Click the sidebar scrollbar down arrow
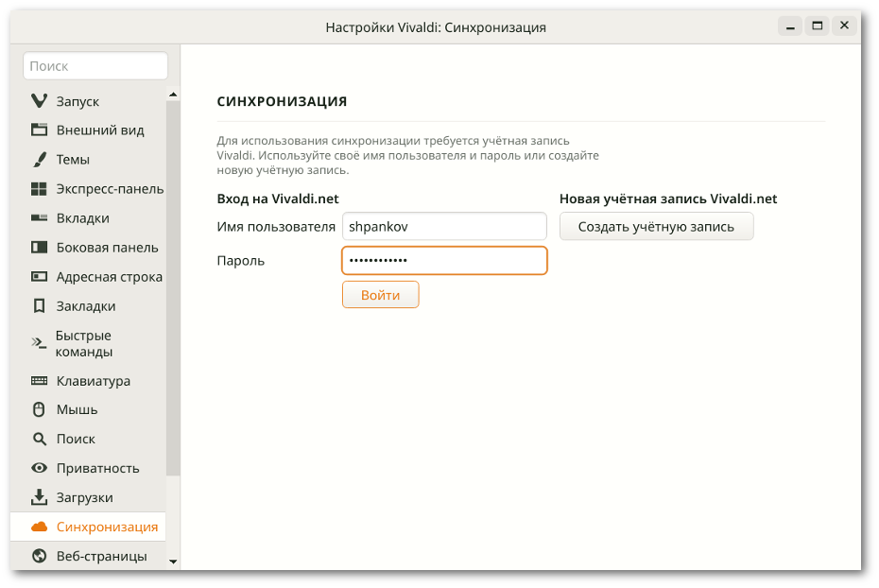 tap(173, 562)
